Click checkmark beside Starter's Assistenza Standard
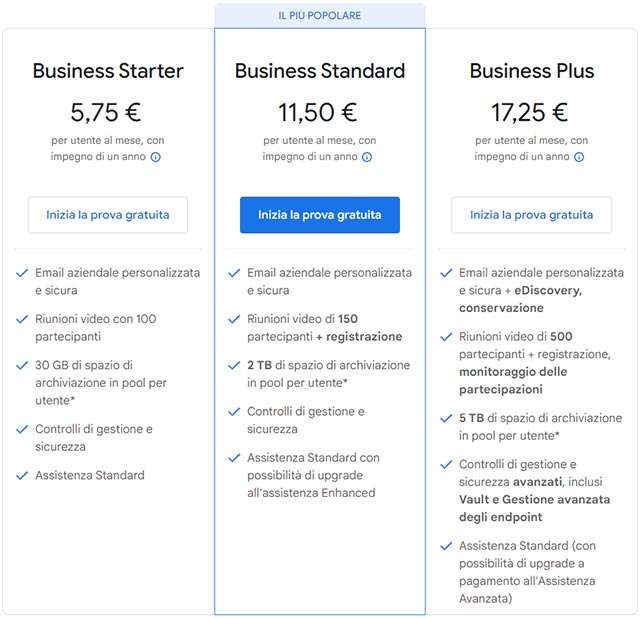 pyautogui.click(x=23, y=475)
